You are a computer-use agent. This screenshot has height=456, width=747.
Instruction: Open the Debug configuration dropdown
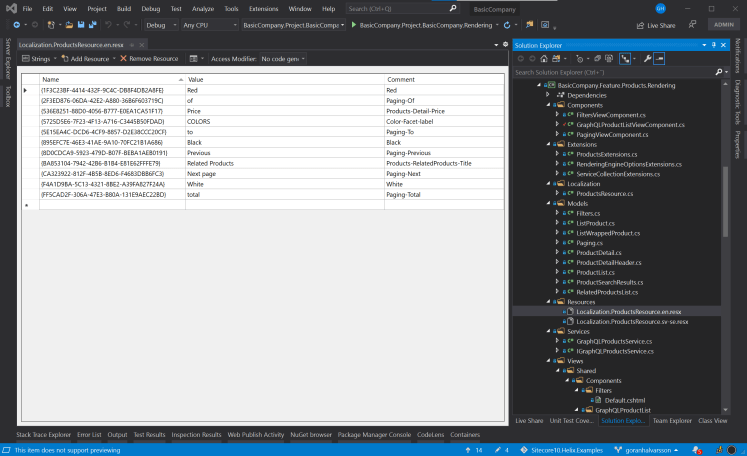pos(158,24)
